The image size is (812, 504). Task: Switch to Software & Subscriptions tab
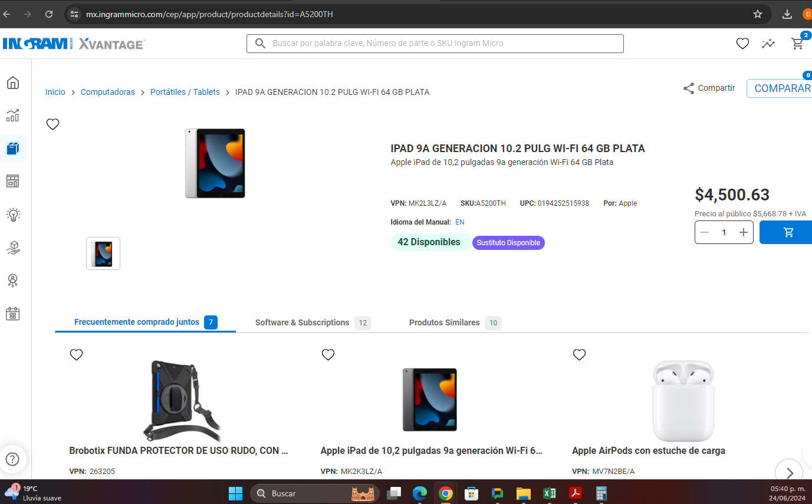click(x=313, y=322)
